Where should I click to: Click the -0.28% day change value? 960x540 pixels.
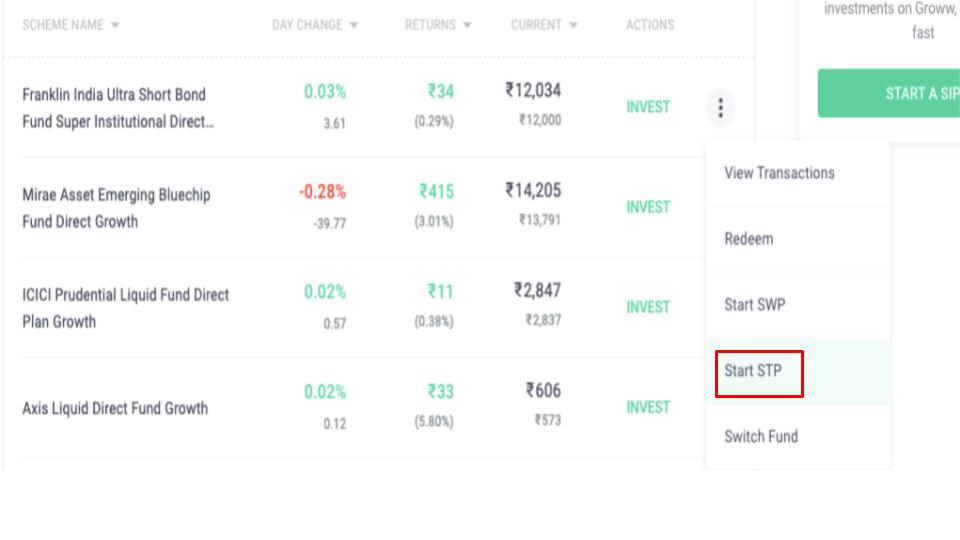(322, 192)
